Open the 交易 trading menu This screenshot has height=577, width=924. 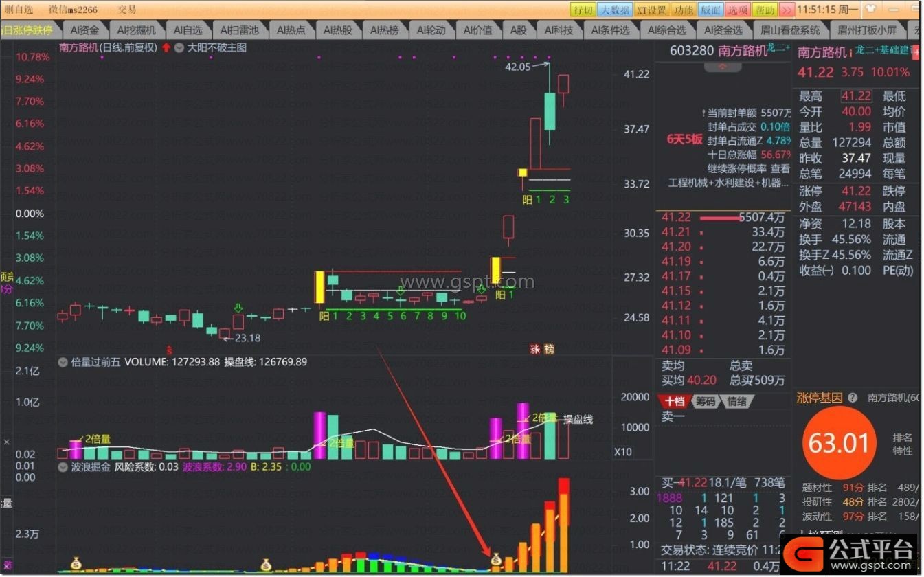click(x=127, y=10)
